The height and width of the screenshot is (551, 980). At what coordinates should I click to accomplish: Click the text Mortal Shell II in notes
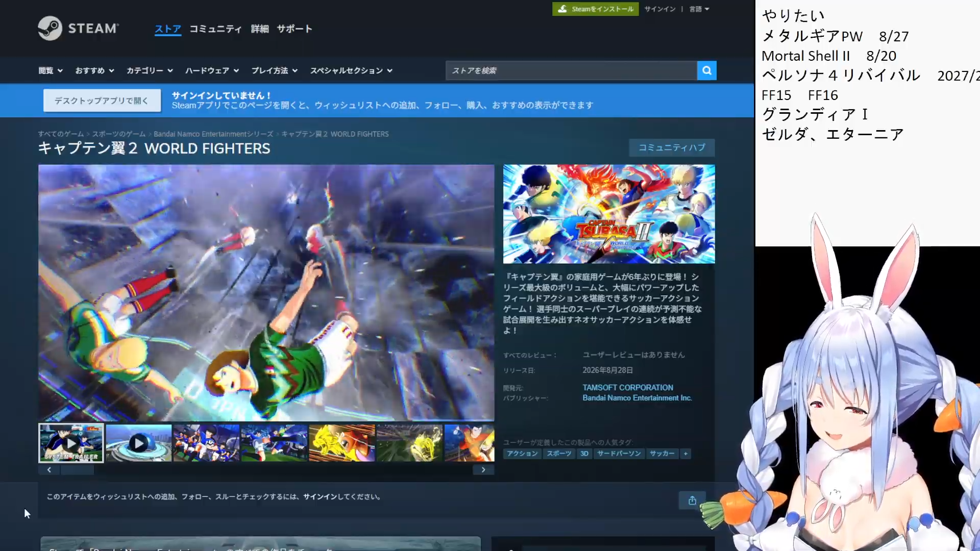pos(806,56)
